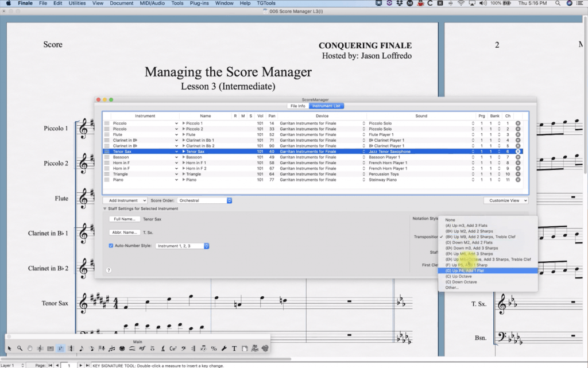Select the Clef tool
Image resolution: width=588 pixels, height=368 pixels.
(x=183, y=348)
